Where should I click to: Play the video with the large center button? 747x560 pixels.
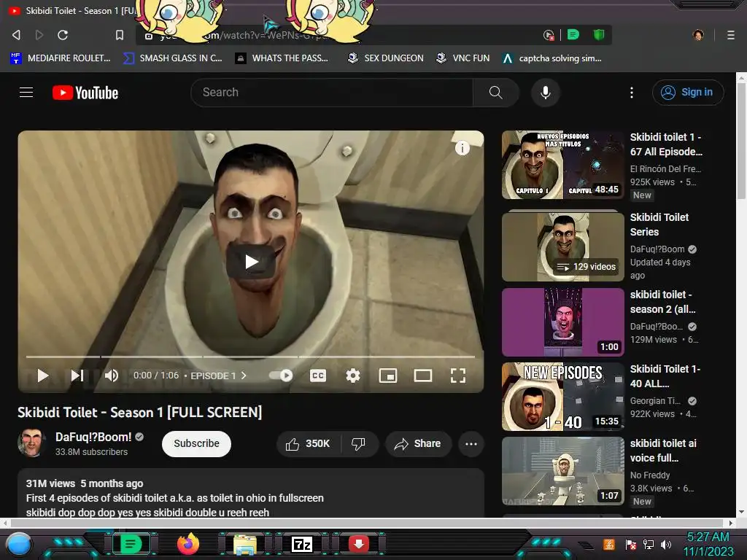251,262
